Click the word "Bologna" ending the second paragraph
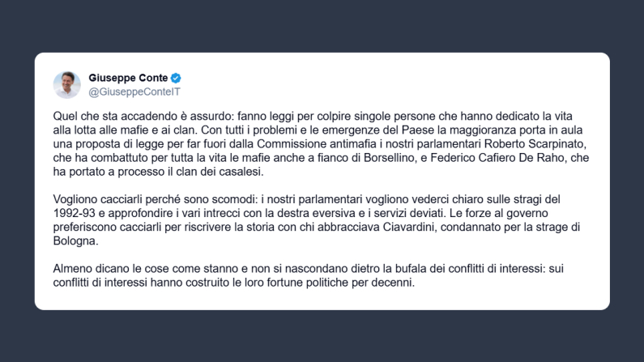This screenshot has width=644, height=362. click(74, 241)
